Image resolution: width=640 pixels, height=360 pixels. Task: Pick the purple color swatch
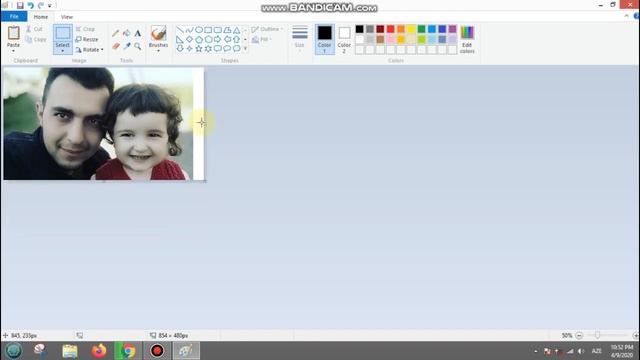click(x=453, y=29)
